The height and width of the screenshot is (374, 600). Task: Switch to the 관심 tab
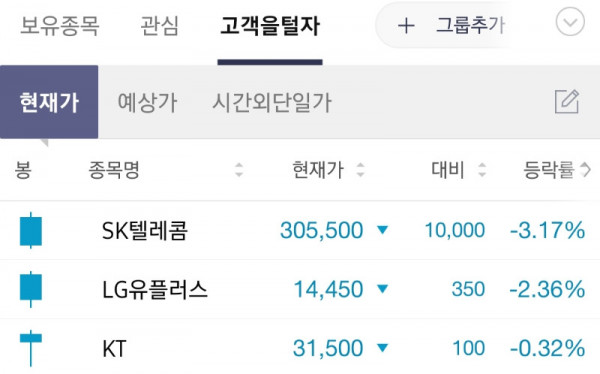pos(160,26)
